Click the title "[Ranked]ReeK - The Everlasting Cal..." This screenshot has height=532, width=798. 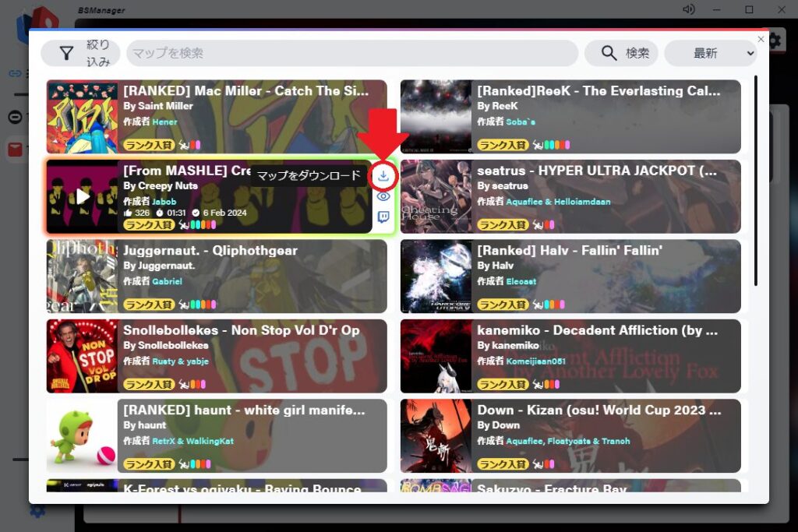[599, 91]
